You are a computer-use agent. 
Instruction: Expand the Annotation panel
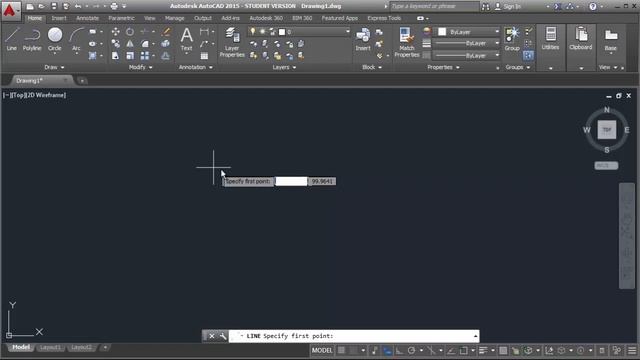click(196, 67)
